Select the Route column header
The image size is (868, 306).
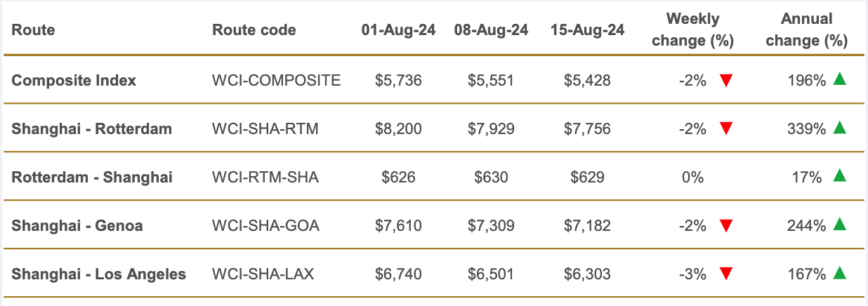(33, 30)
